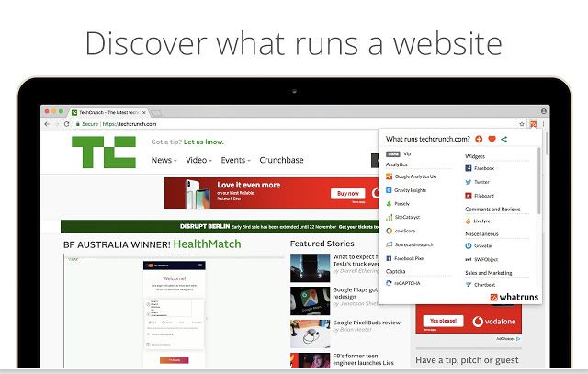Click the Facebook widget icon

point(469,168)
